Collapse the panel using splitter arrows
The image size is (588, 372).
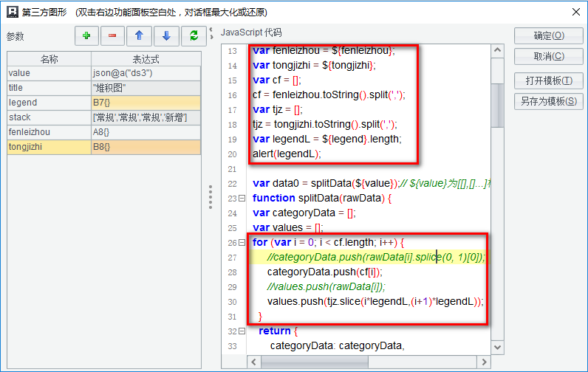211,33
